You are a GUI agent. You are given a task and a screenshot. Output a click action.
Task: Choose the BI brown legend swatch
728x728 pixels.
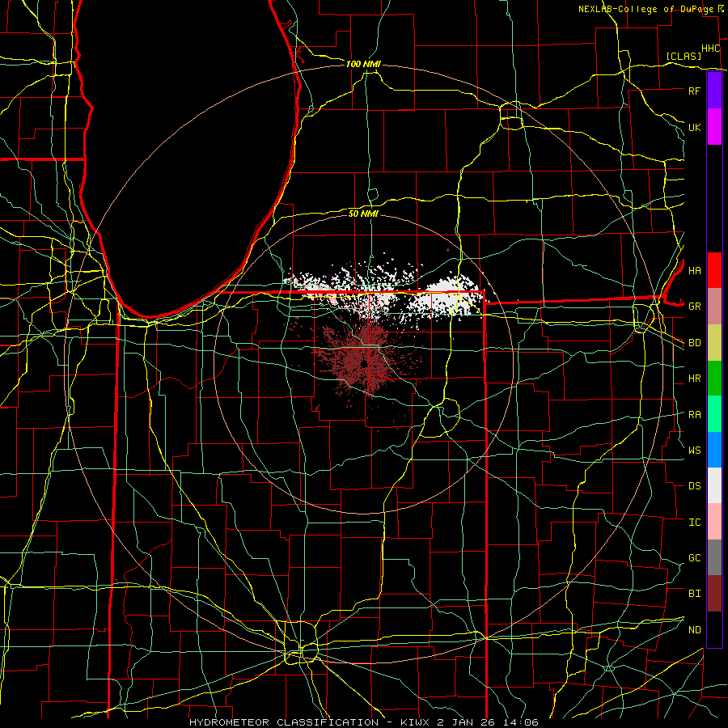pos(714,594)
